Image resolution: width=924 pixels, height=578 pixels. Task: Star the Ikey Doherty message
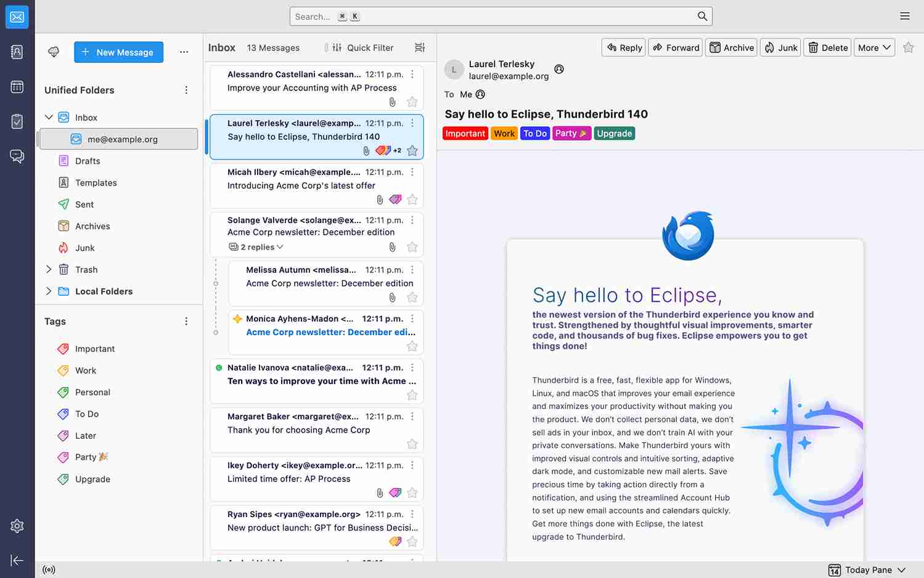(x=412, y=493)
